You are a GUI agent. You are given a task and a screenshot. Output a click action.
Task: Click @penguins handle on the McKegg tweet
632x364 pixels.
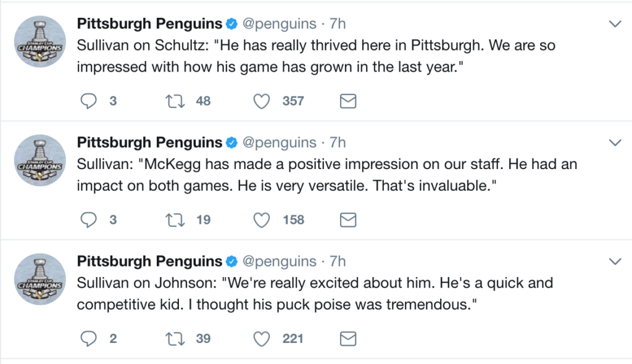279,143
